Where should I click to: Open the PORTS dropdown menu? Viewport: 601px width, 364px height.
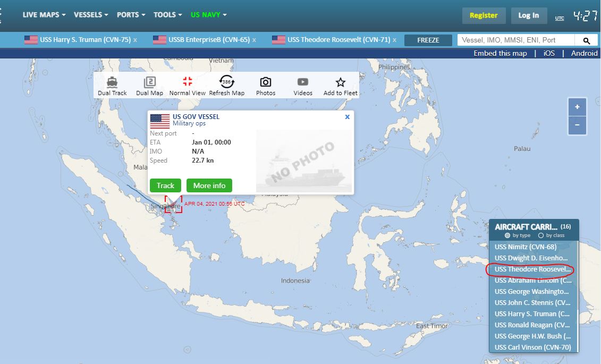tap(131, 14)
